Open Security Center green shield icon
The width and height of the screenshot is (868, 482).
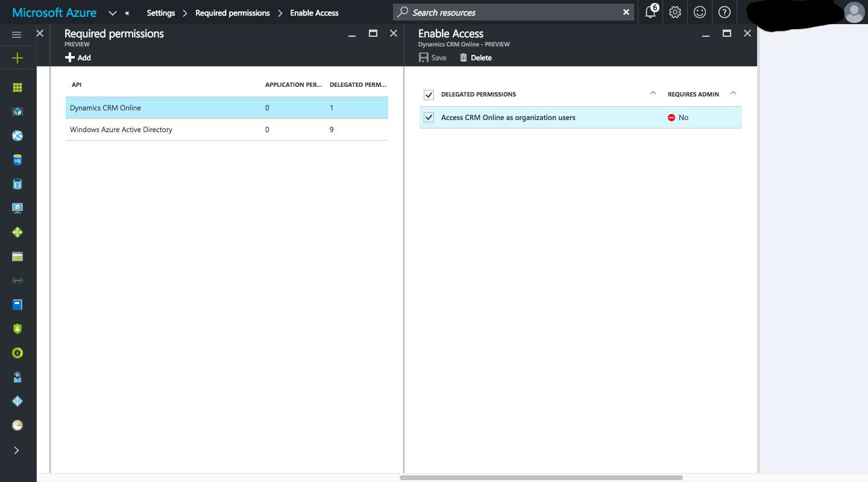point(17,329)
